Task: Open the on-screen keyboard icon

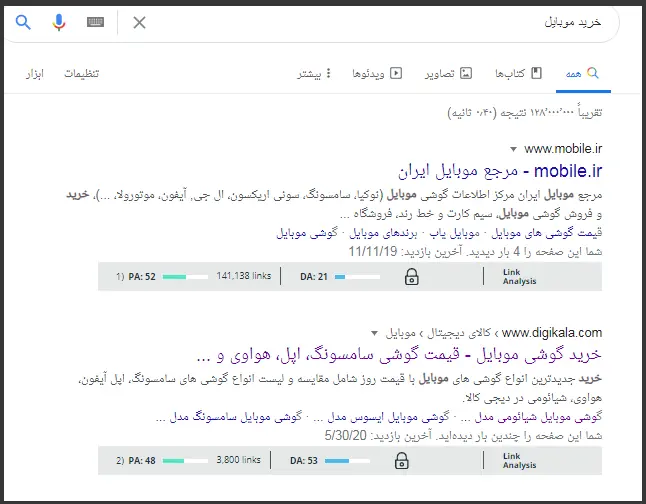Action: (x=95, y=22)
